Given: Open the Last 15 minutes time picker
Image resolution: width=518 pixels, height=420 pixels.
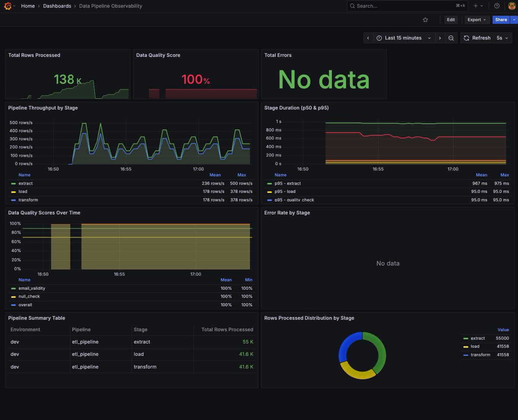Looking at the screenshot, I should coord(404,38).
